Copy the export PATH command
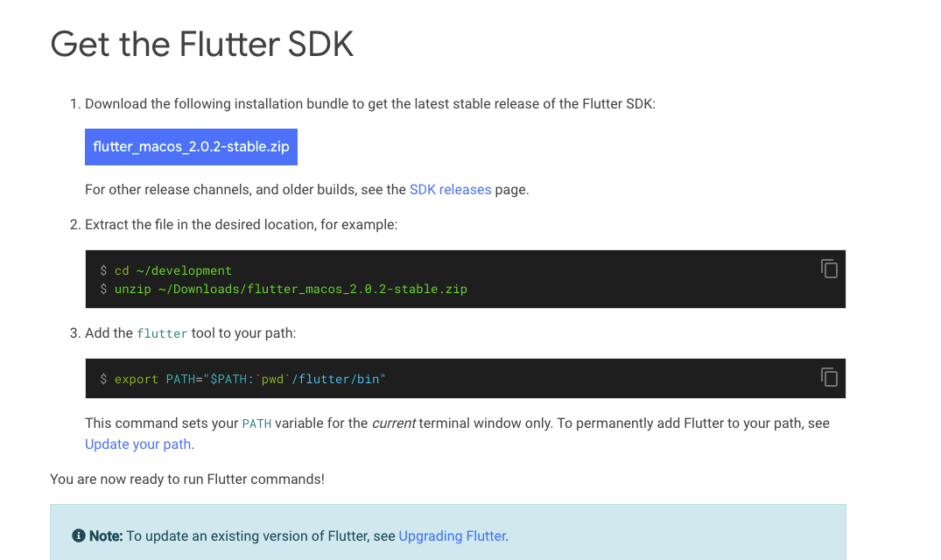Viewport: 941px width, 560px height. click(829, 377)
